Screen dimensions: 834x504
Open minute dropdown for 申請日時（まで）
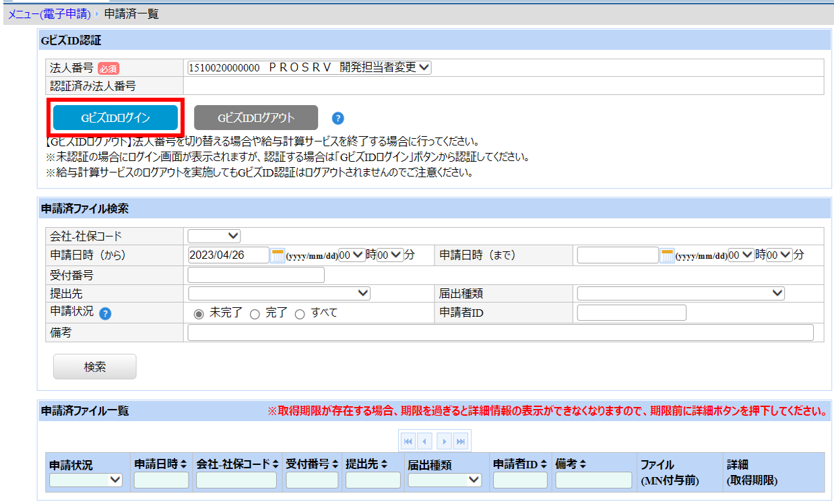tap(779, 255)
